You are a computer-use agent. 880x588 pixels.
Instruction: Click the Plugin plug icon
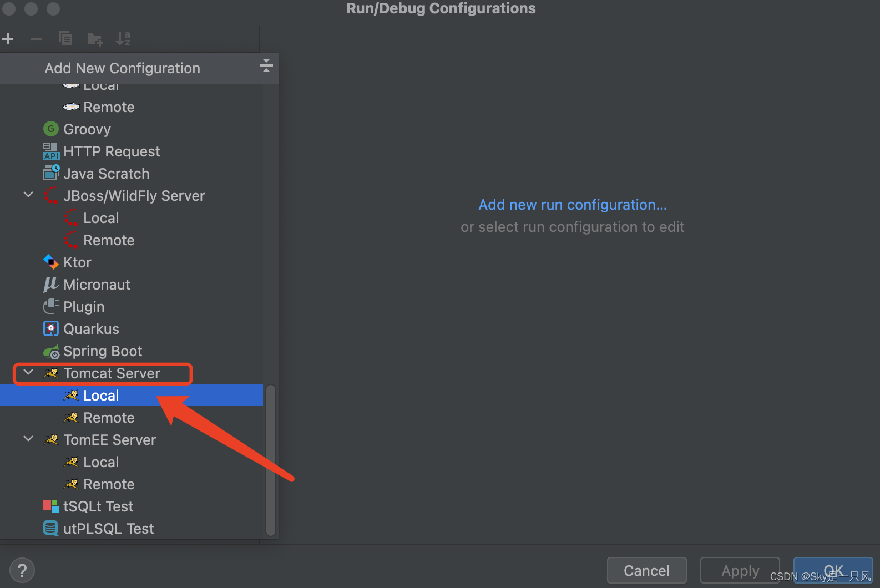pyautogui.click(x=51, y=306)
